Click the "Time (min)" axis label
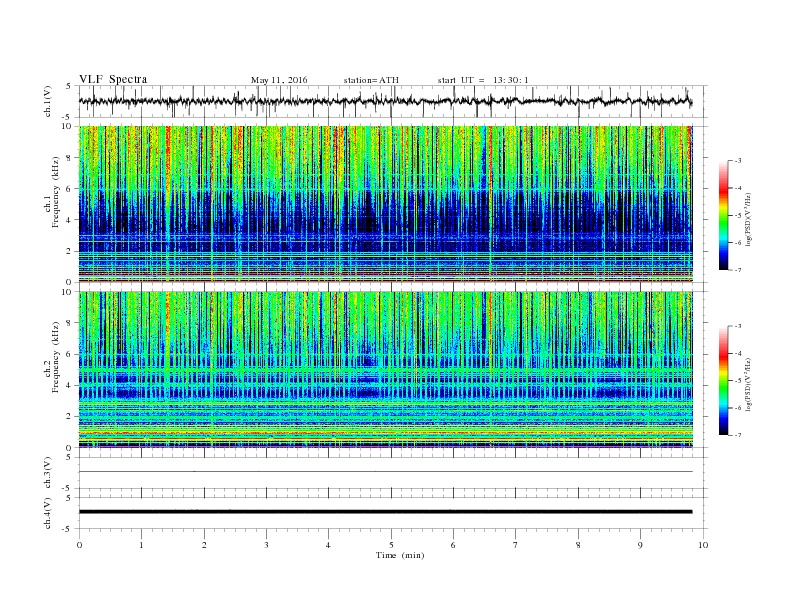Screen dimensions: 792x612 400,555
